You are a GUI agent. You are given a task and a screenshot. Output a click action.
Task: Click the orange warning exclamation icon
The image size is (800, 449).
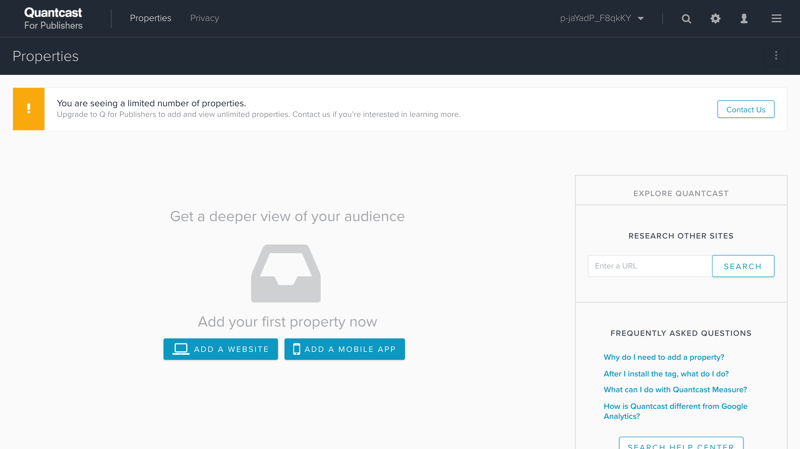28,109
